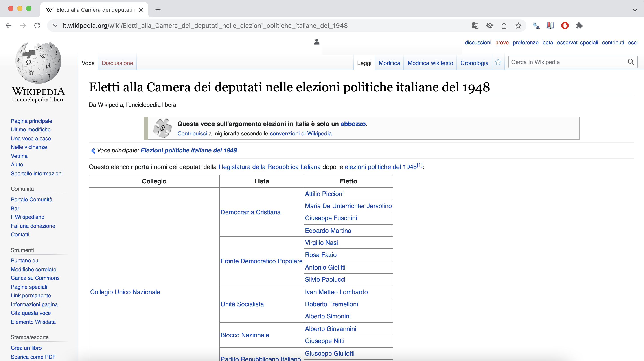
Task: Open the Democrazia Cristiana link
Action: [250, 212]
